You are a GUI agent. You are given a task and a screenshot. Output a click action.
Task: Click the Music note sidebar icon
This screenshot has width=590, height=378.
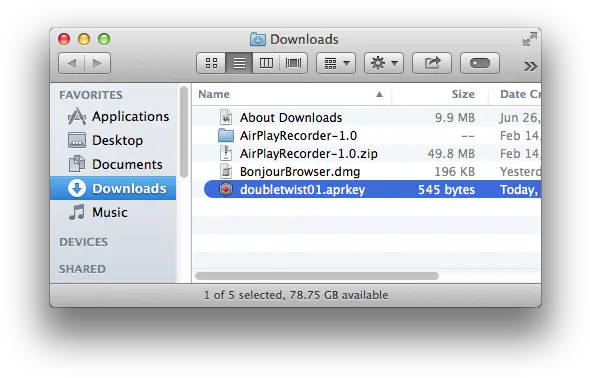77,212
